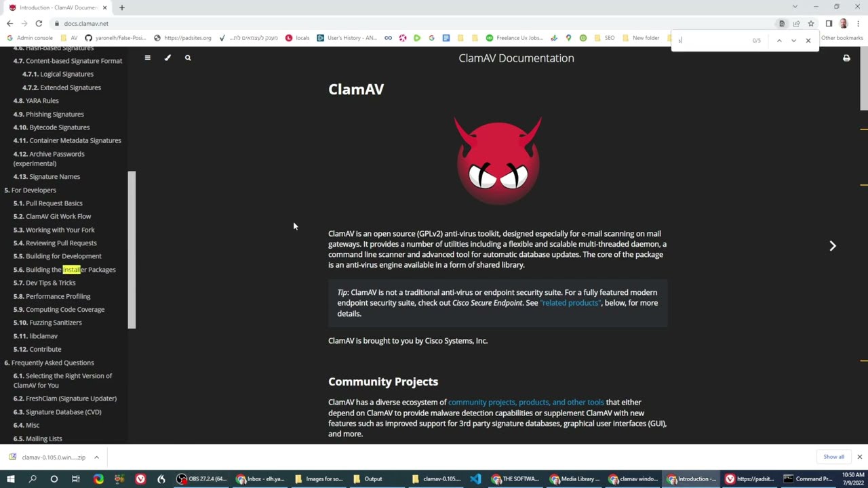This screenshot has width=868, height=488.
Task: Open the Admin console bookmark
Action: 29,38
